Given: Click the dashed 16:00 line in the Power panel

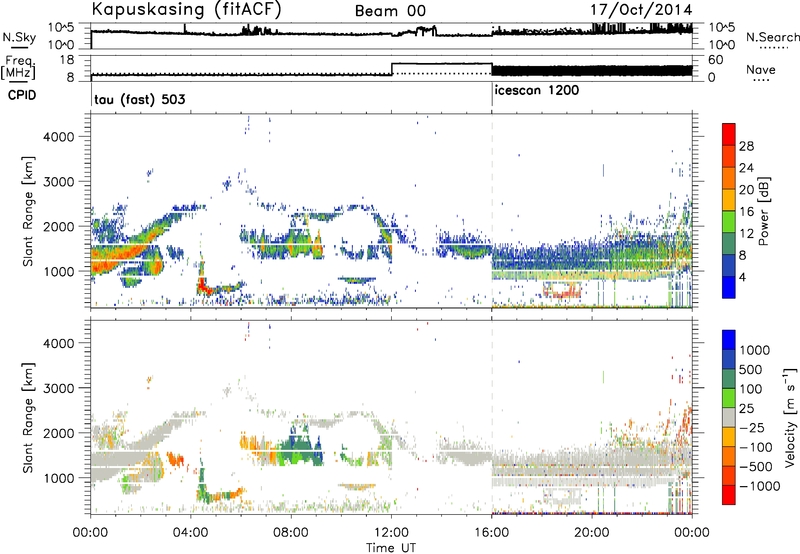Looking at the screenshot, I should [492, 210].
